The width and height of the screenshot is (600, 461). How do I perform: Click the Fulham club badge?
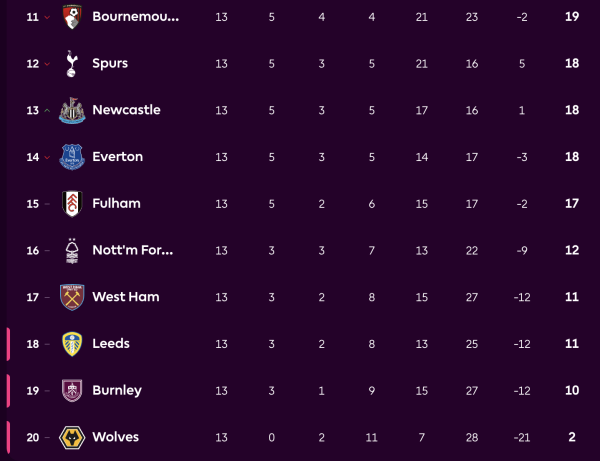72,203
